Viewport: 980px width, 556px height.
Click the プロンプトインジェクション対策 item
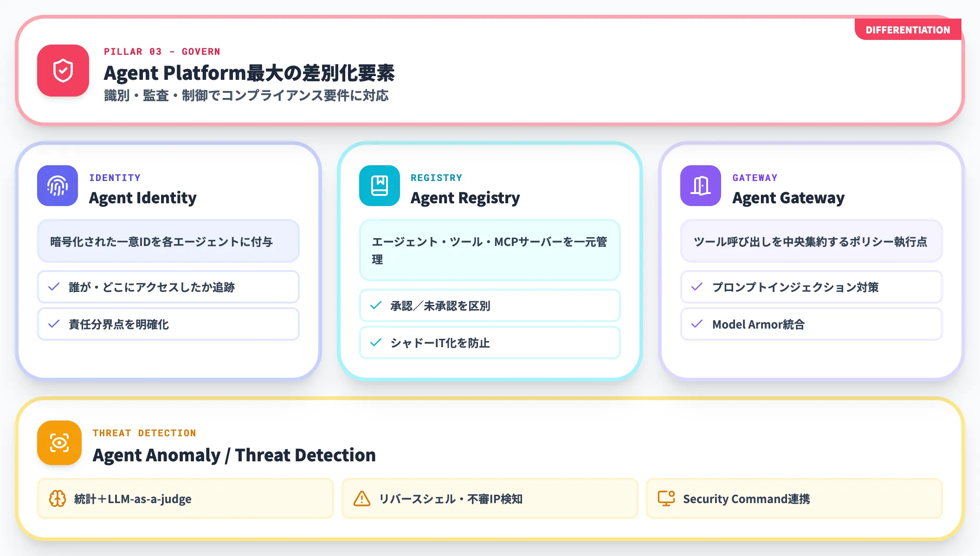(x=811, y=287)
